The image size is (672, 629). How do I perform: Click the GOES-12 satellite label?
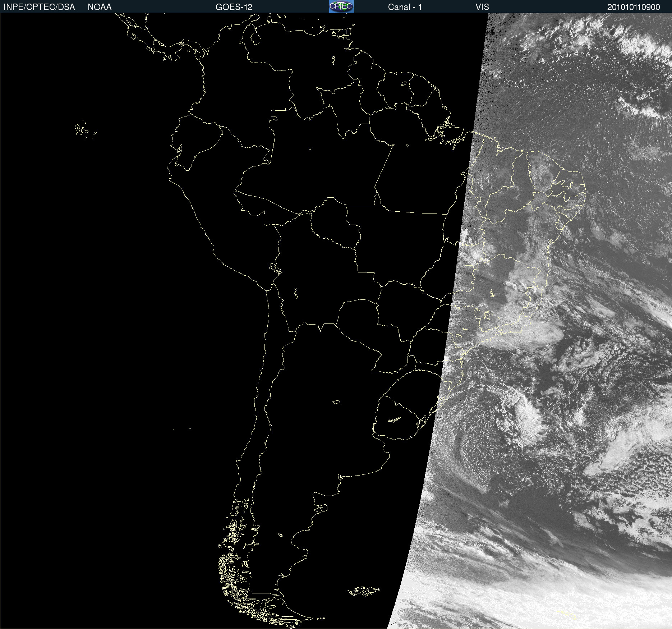point(234,7)
